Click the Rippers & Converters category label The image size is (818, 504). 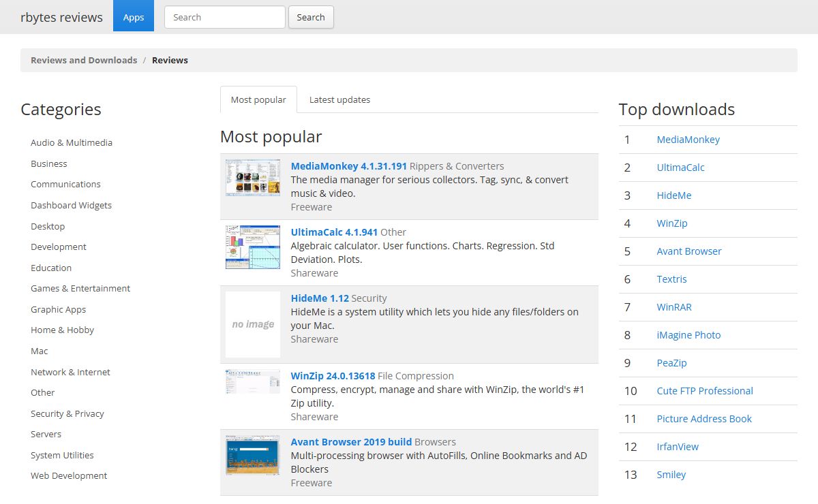tap(457, 166)
